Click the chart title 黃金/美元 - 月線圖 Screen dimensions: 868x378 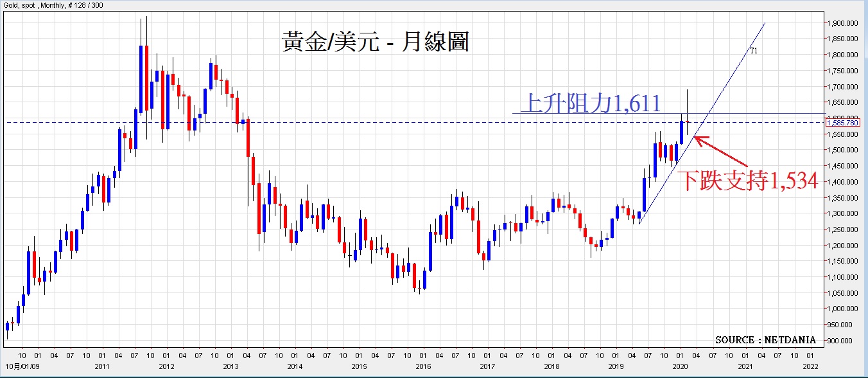[375, 42]
